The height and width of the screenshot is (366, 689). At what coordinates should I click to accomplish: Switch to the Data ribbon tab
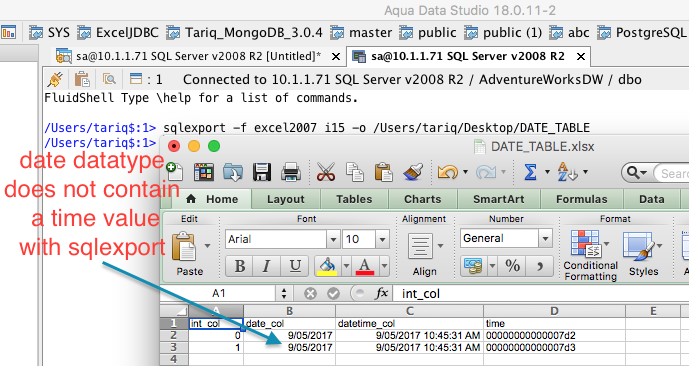click(x=651, y=199)
